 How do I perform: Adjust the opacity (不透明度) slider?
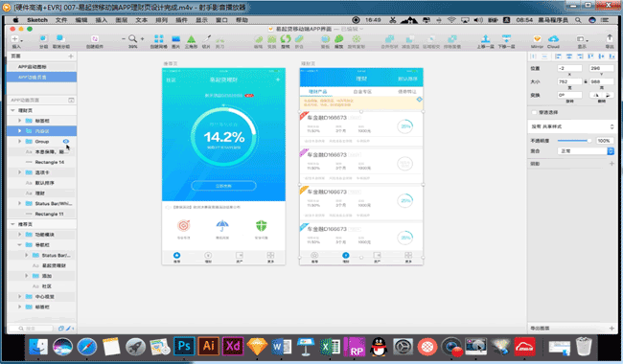pos(574,141)
